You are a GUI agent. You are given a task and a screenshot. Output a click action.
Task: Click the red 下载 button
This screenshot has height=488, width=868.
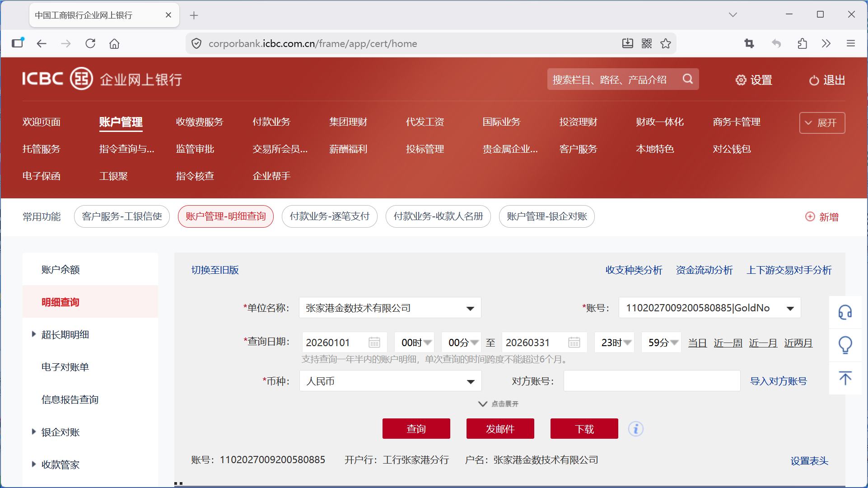click(584, 428)
